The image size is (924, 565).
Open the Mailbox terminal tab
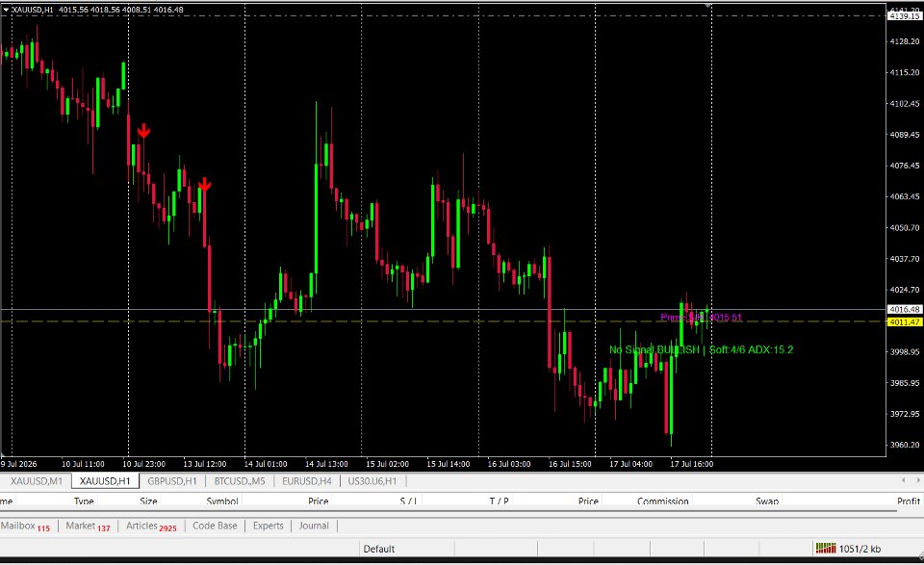click(25, 526)
